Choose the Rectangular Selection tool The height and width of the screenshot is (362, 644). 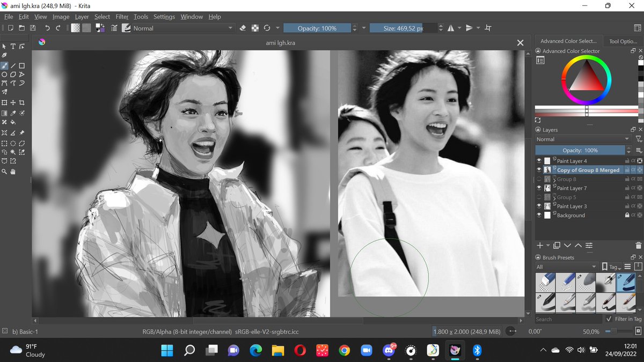click(x=4, y=144)
